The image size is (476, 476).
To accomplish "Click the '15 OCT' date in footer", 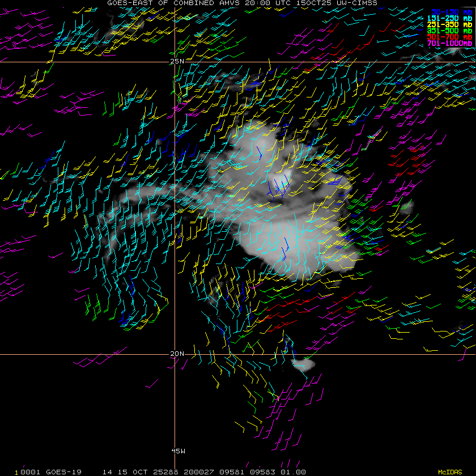I will (133, 472).
